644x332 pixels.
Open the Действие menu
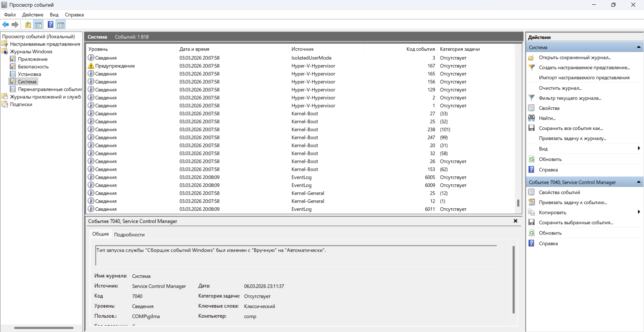click(33, 15)
